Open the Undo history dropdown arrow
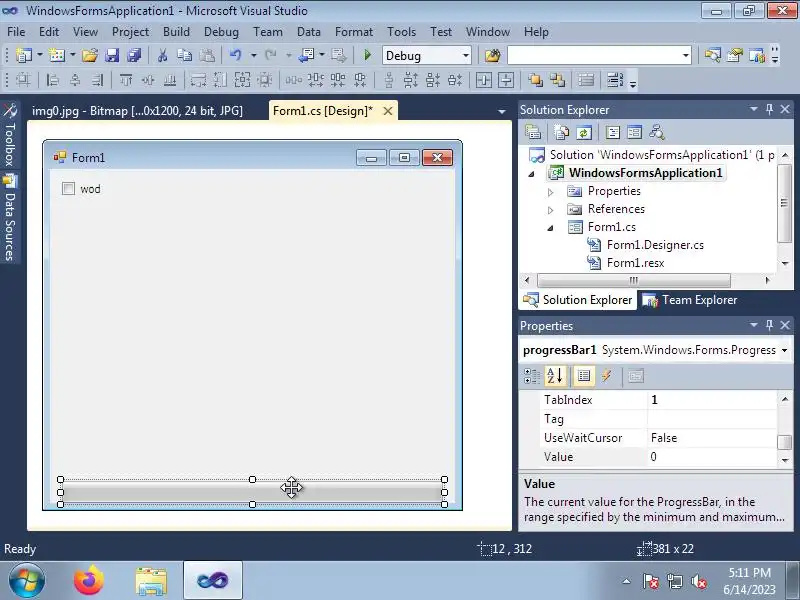Screen dimensions: 800x600 [254, 55]
